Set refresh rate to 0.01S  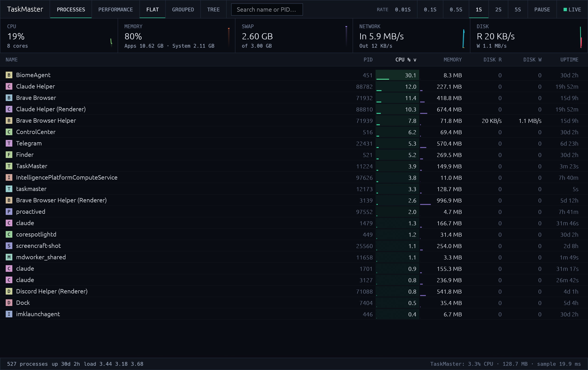[403, 9]
